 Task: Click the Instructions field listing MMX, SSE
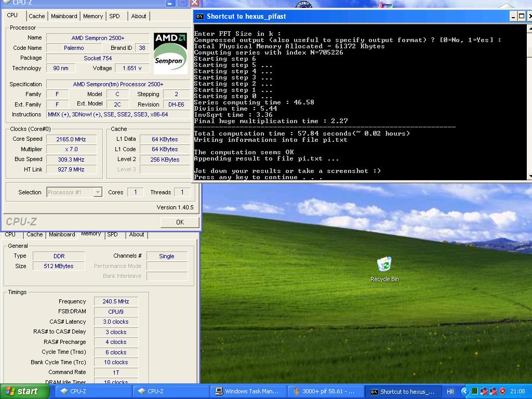click(x=118, y=114)
